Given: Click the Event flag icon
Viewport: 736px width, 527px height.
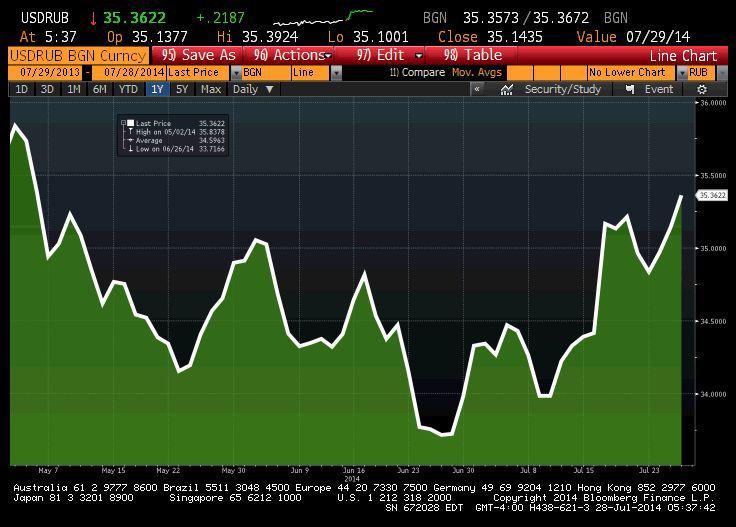Looking at the screenshot, I should 630,90.
